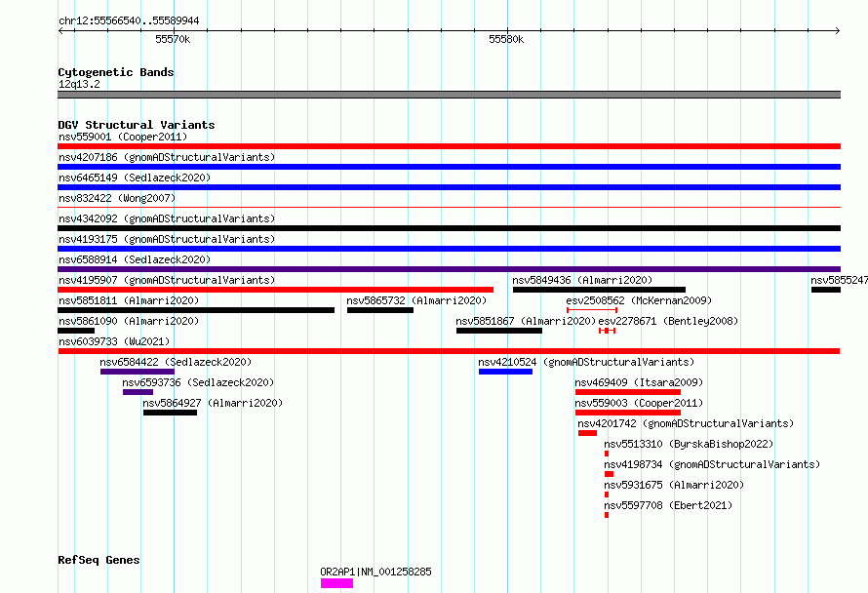Select the nsv5851811 (Almarri2020) black bar
Screen dimensions: 868x593
[x=196, y=310]
